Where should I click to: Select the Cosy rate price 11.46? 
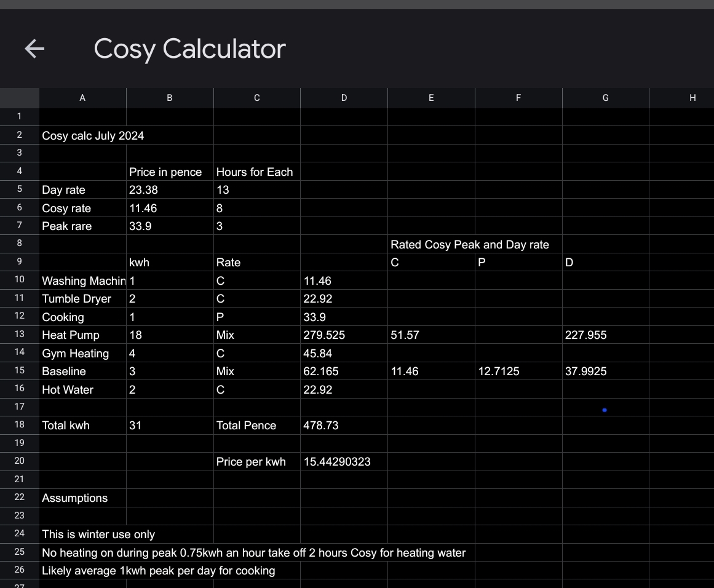(x=170, y=208)
